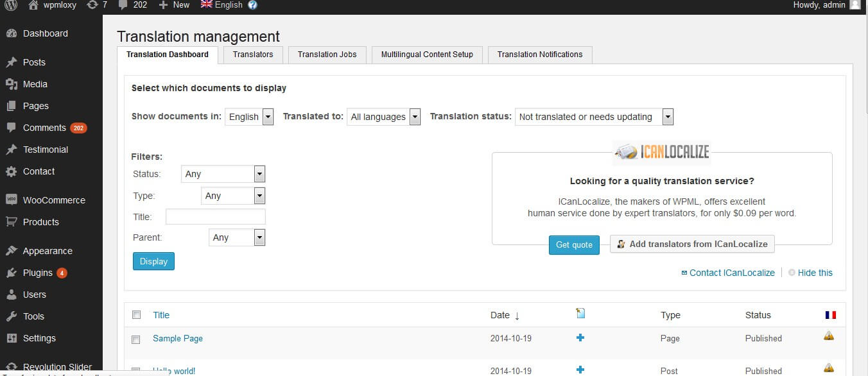Click the Get quote button
The height and width of the screenshot is (376, 868).
coord(574,244)
